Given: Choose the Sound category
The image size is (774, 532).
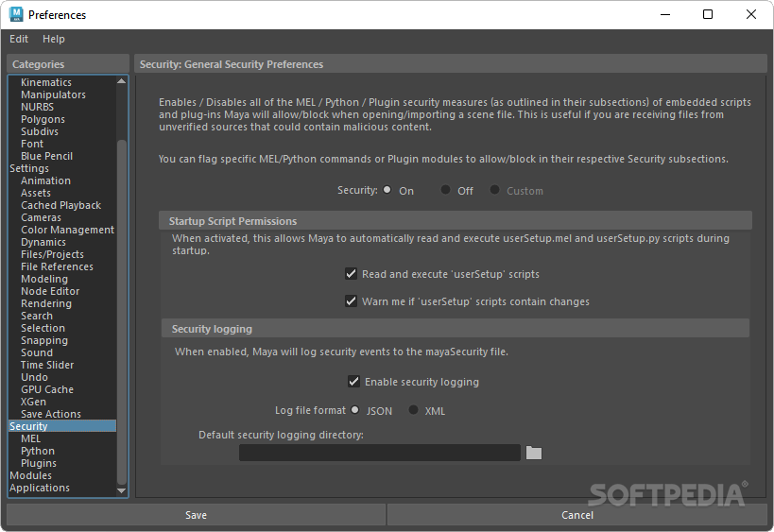Looking at the screenshot, I should click(x=37, y=352).
